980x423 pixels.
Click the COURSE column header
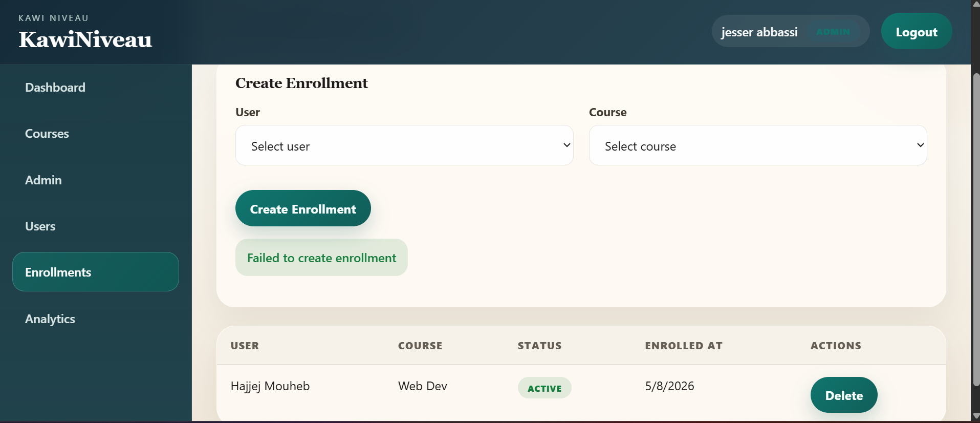click(x=420, y=346)
